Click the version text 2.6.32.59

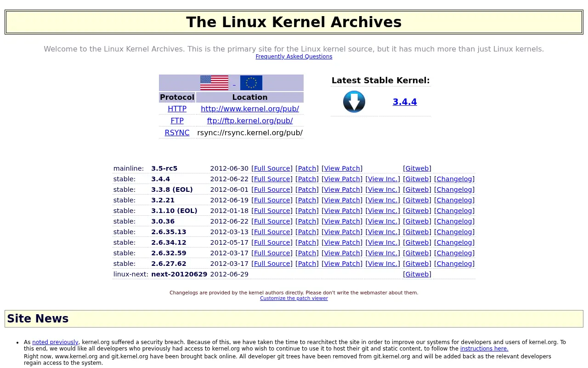coord(169,253)
